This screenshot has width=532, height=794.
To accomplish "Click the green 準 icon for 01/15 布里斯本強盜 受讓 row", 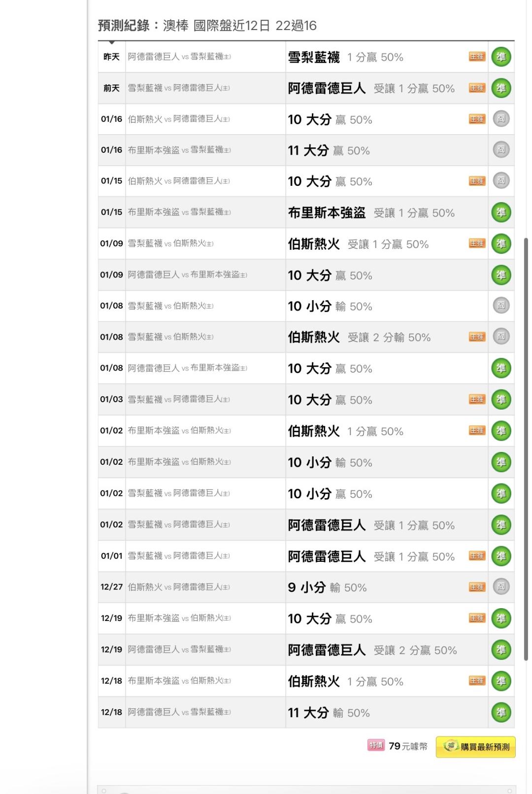I will (501, 212).
